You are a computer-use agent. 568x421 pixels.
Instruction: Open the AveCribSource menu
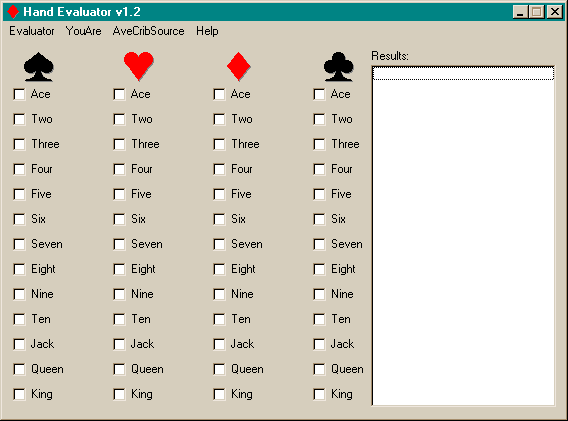point(149,31)
